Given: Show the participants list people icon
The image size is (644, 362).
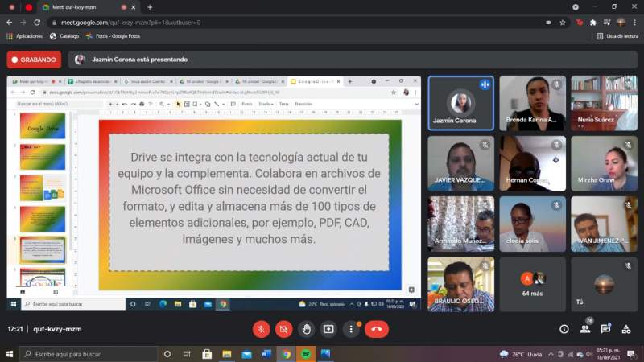Looking at the screenshot, I should pos(585,329).
